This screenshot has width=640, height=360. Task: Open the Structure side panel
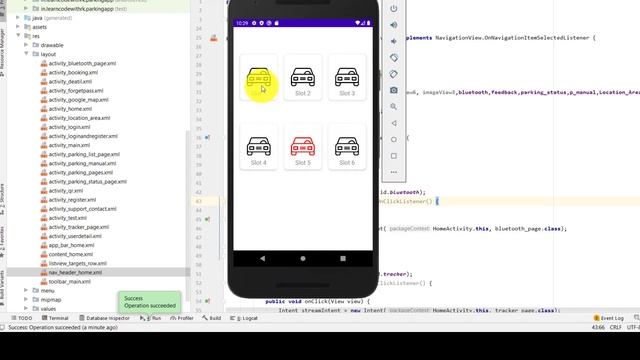tap(2, 199)
